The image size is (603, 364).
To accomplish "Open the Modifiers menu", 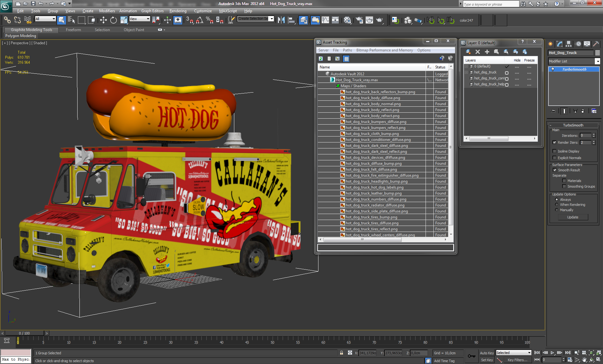I will point(107,11).
